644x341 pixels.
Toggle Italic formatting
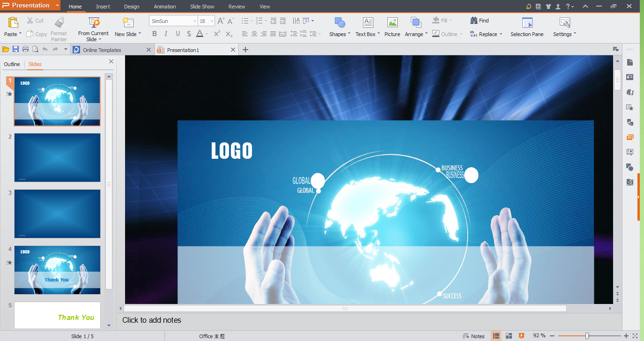pos(166,34)
